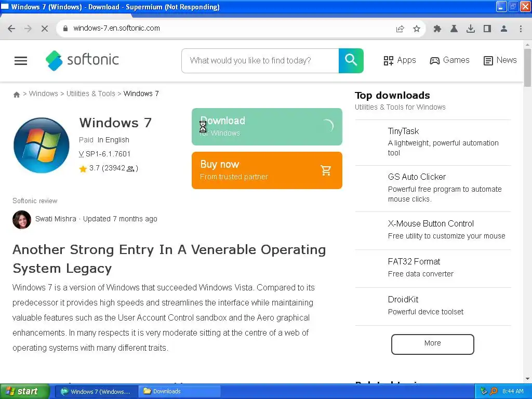
Task: Click version text SP1-6.1.7601
Action: tap(108, 154)
